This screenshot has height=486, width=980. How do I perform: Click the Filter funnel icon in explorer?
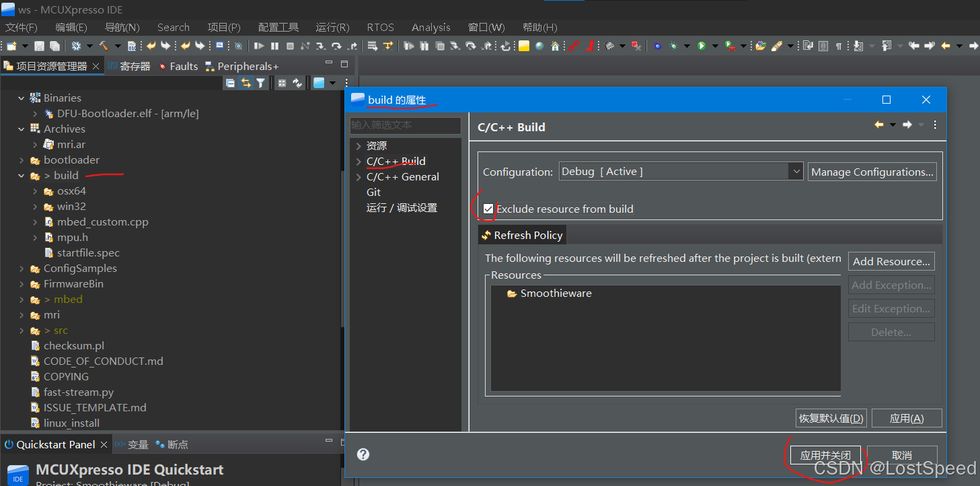pos(260,83)
